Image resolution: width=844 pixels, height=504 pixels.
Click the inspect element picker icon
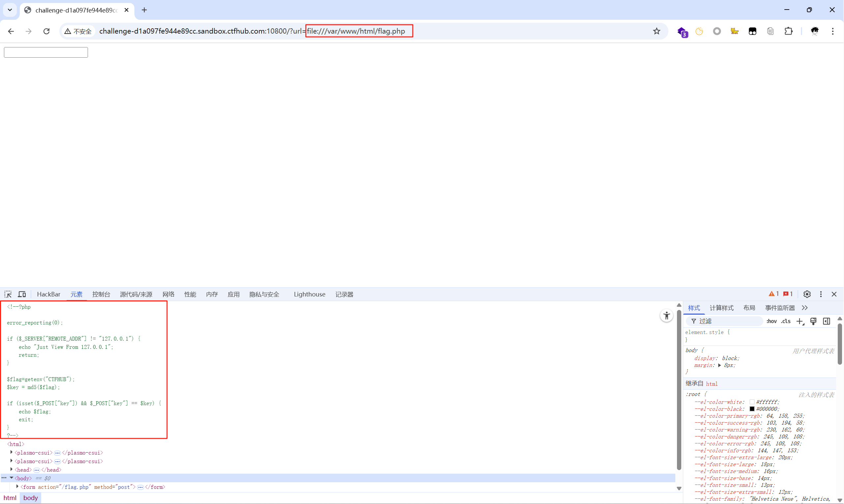[8, 294]
